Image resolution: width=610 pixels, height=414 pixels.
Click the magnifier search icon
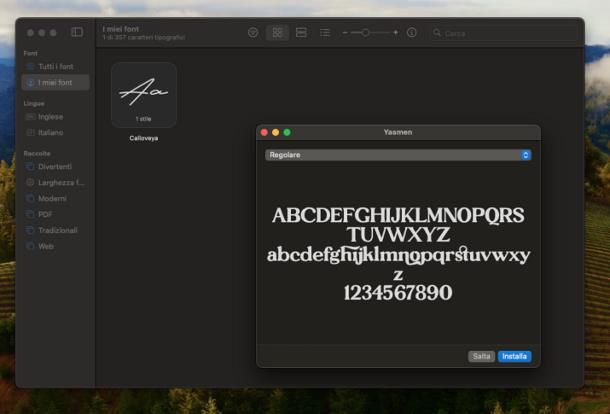click(437, 33)
